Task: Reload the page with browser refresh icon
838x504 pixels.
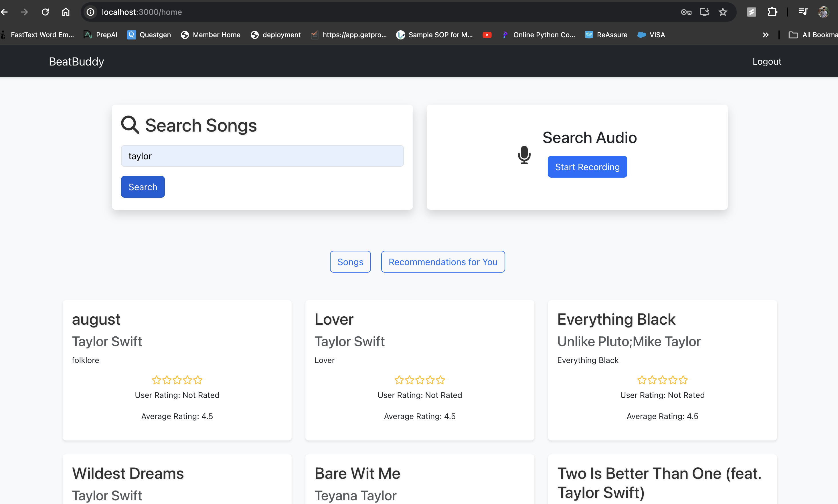Action: click(x=45, y=12)
